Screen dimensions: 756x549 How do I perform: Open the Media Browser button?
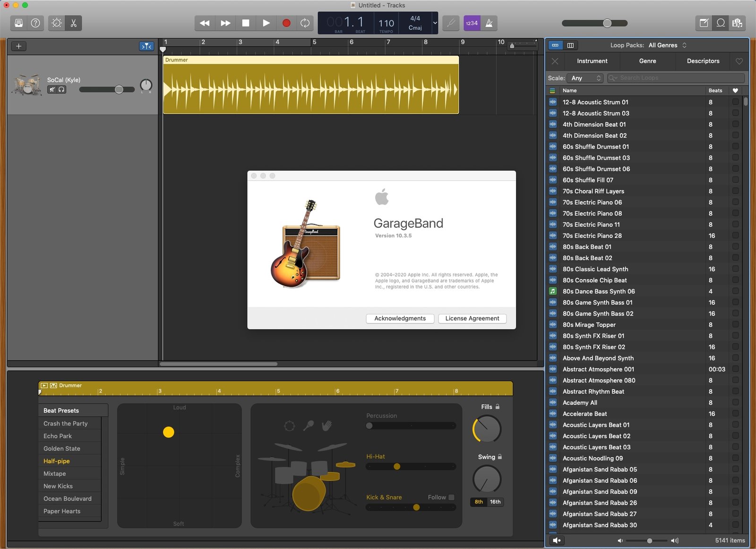[737, 23]
